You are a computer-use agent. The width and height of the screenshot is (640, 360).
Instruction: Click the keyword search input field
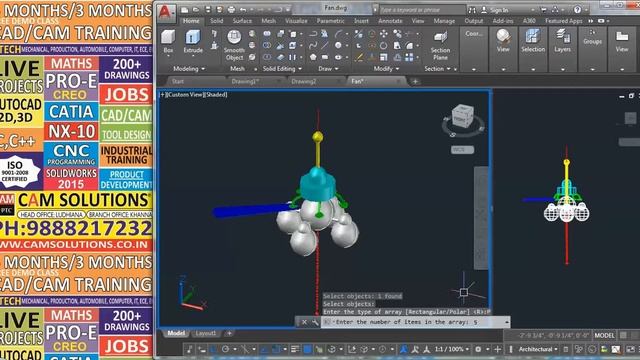422,10
